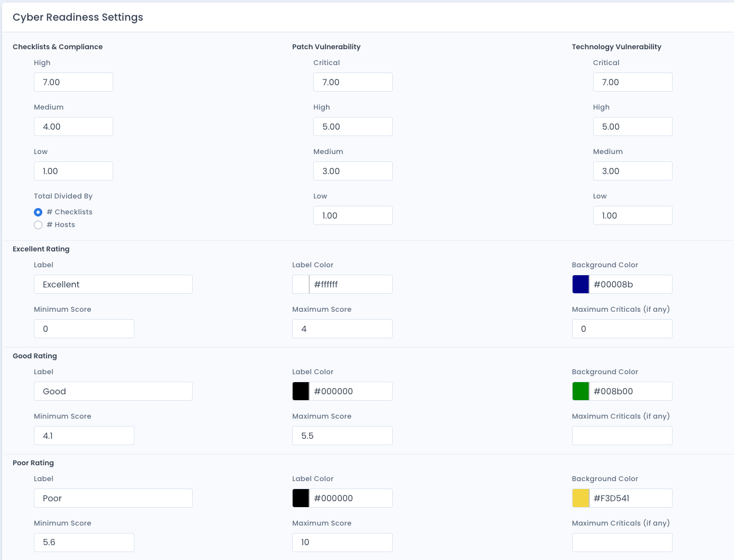Click Excellent Rating Maximum Score field
The image size is (734, 560).
pyautogui.click(x=342, y=329)
